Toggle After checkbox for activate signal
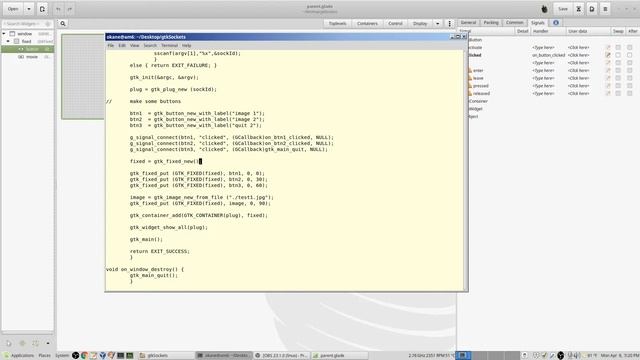The width and height of the screenshot is (640, 360). 630,47
